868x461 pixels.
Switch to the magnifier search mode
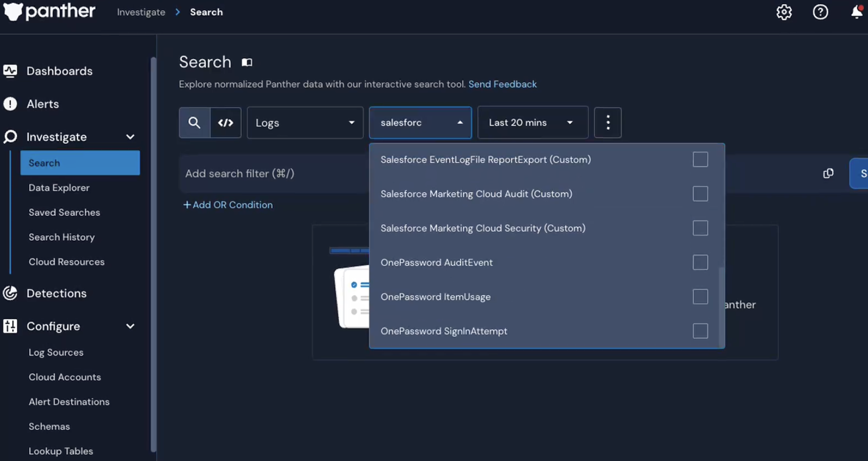tap(194, 123)
